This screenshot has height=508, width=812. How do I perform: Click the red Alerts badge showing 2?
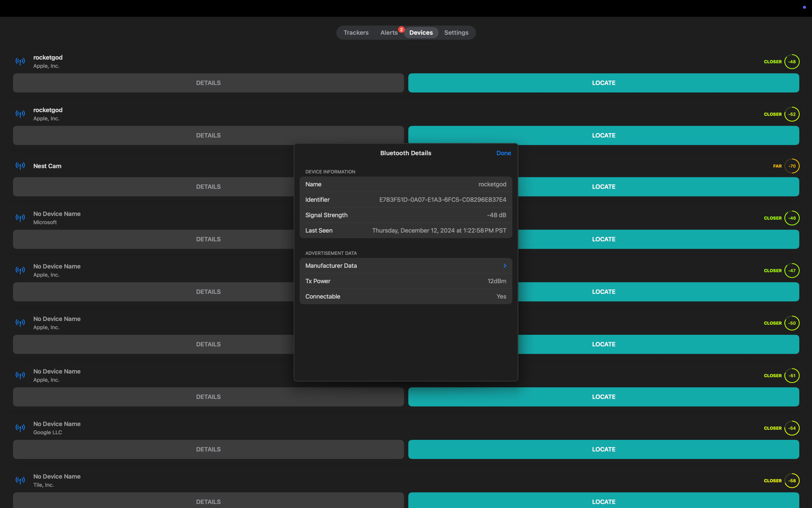click(401, 30)
